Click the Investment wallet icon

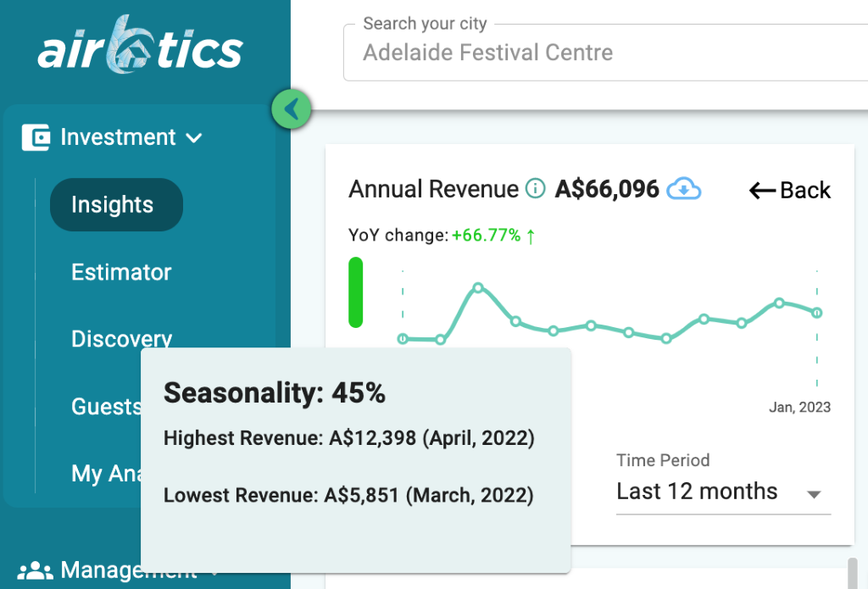[36, 137]
